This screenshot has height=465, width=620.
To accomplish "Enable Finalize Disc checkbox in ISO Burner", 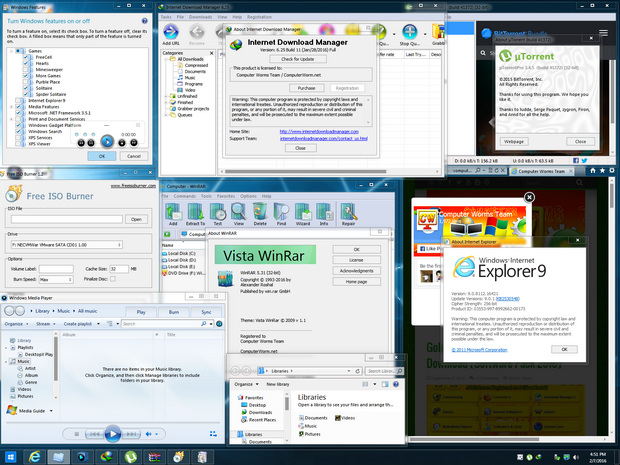I will coord(113,279).
